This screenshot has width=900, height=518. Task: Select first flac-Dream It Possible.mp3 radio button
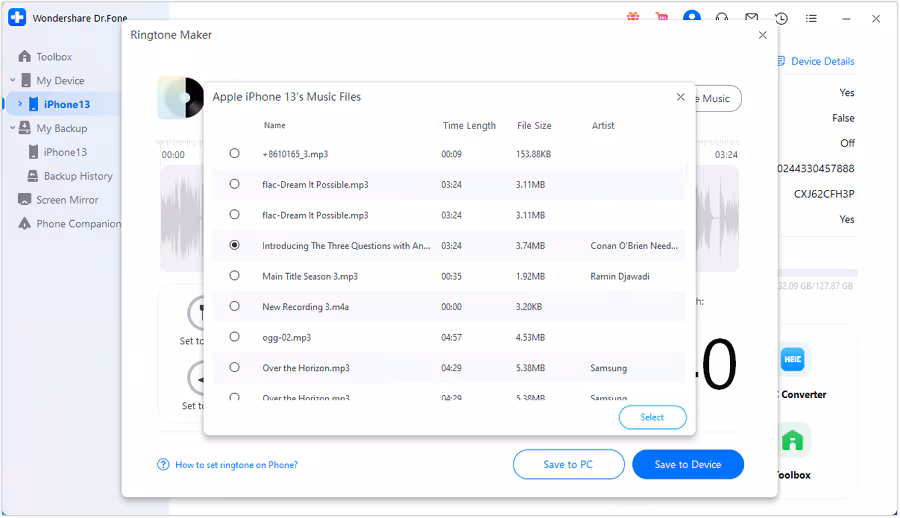tap(234, 184)
